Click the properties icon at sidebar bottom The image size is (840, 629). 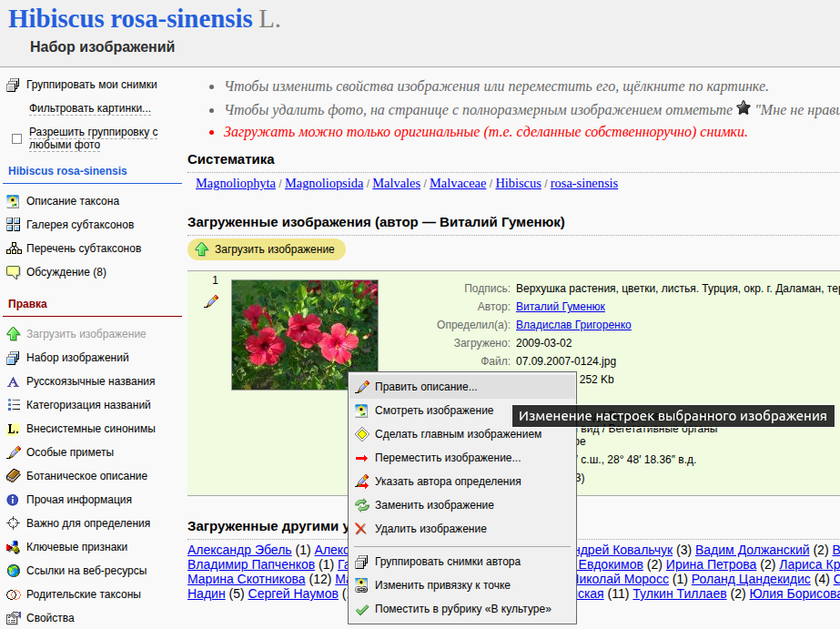pos(13,618)
